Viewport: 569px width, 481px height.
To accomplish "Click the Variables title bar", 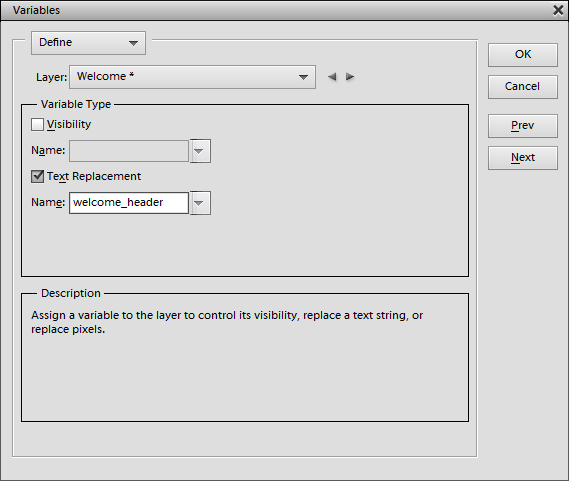I will 276,10.
